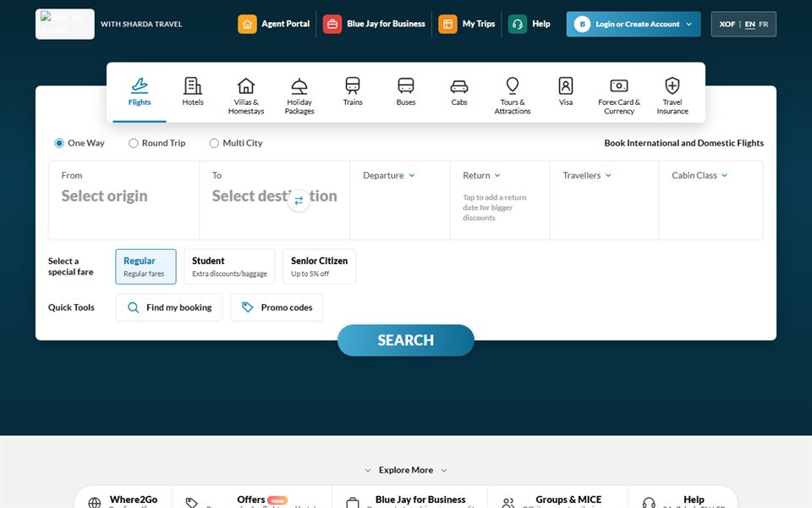Click the Offers tag icon at bottom
This screenshot has width=812, height=508.
192,502
